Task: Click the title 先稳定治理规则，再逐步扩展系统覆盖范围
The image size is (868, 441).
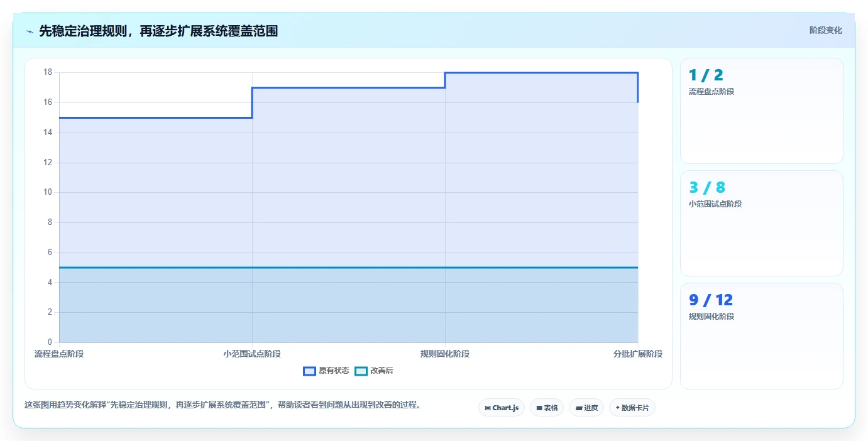Action: tap(158, 31)
